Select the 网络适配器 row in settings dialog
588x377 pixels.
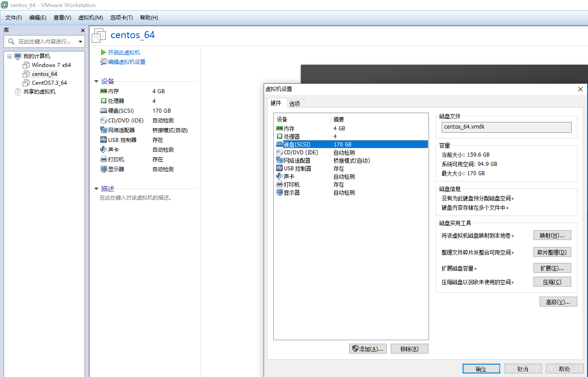click(351, 161)
